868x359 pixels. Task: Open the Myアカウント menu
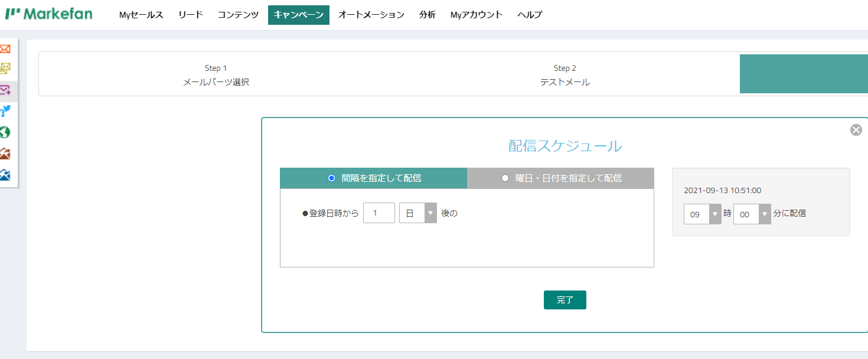point(477,15)
